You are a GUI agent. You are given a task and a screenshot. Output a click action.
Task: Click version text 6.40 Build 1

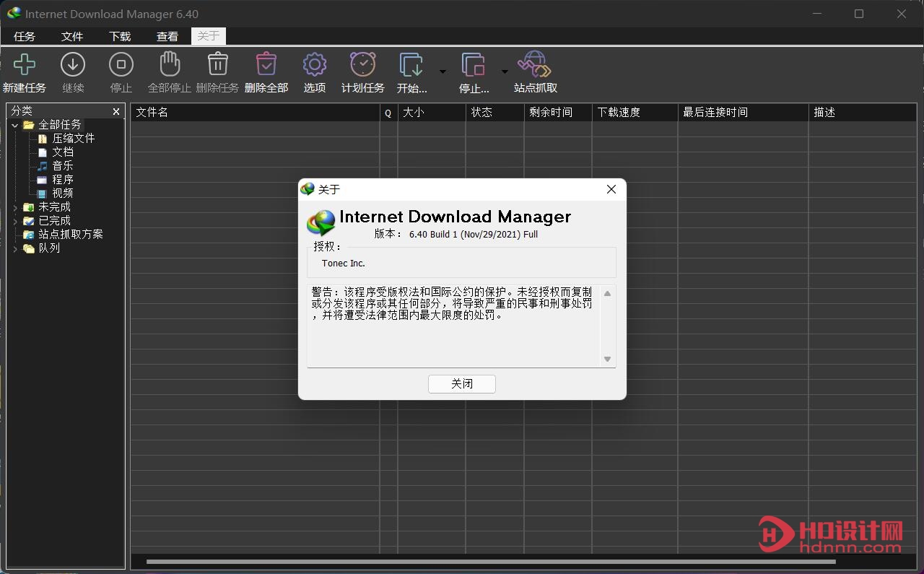point(474,234)
